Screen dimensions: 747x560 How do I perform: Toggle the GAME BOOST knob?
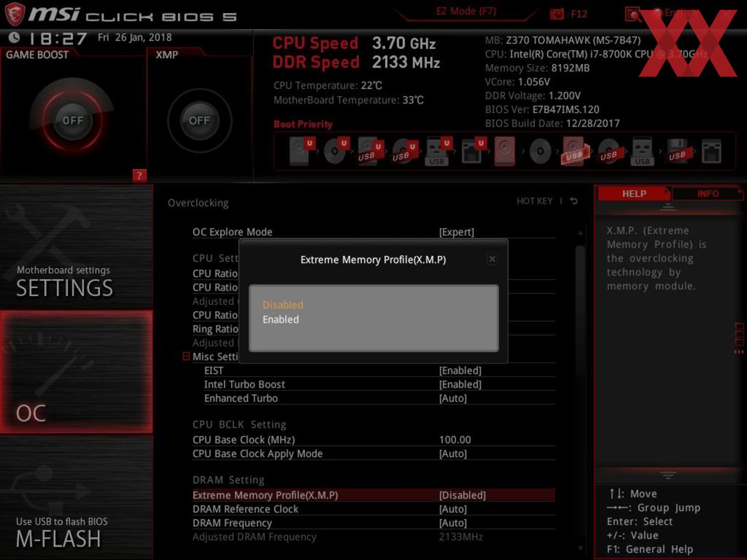(x=73, y=120)
